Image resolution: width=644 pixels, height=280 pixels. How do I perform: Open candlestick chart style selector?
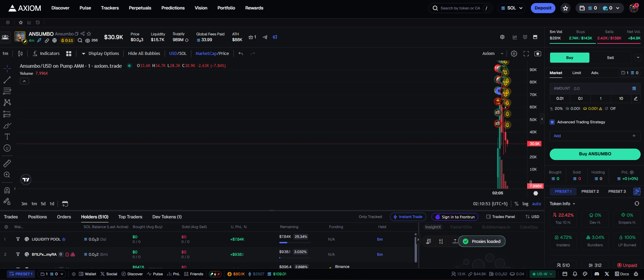[20, 54]
